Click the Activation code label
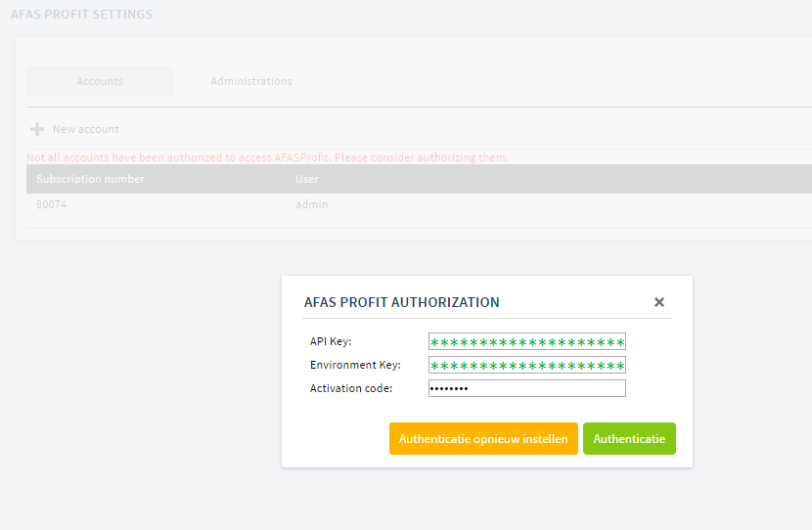Screen dimensions: 812x530 point(351,388)
